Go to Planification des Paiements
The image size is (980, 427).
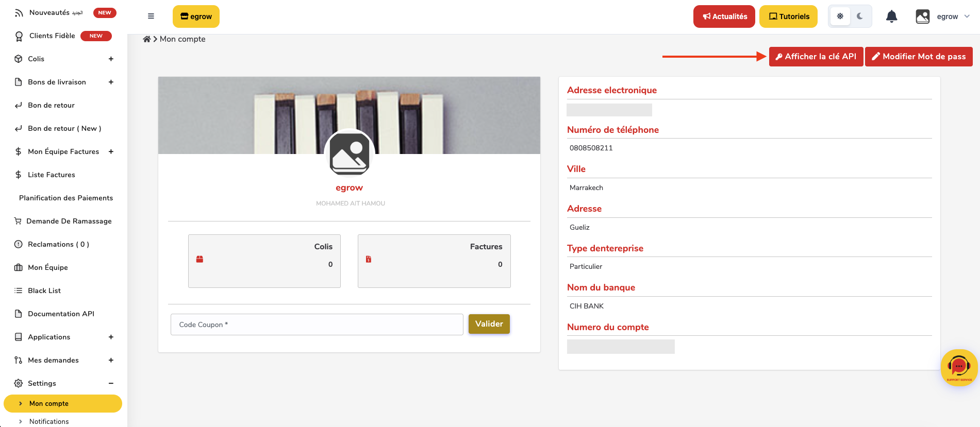coord(66,198)
